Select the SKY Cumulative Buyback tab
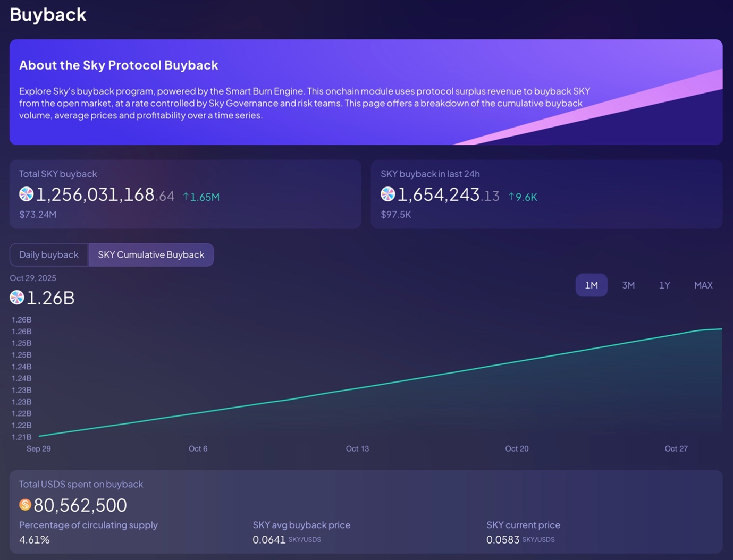 151,254
